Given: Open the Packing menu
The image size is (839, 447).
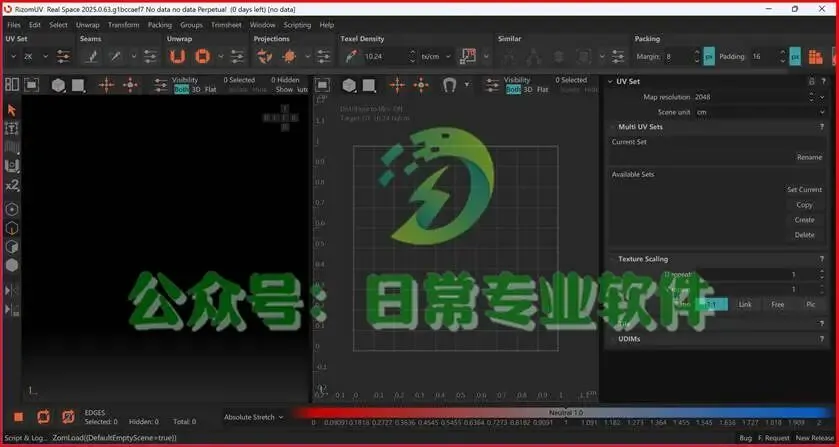Looking at the screenshot, I should pos(159,25).
